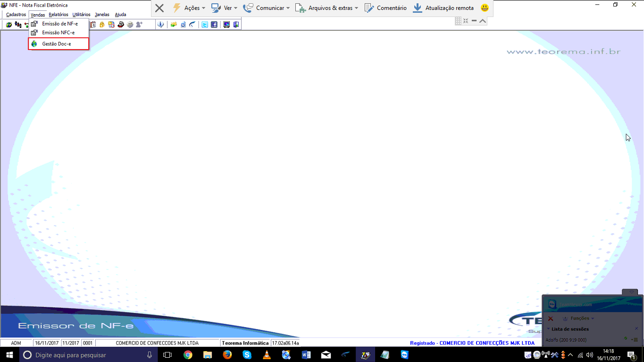644x362 pixels.
Task: Open the Janelas menu
Action: click(102, 15)
